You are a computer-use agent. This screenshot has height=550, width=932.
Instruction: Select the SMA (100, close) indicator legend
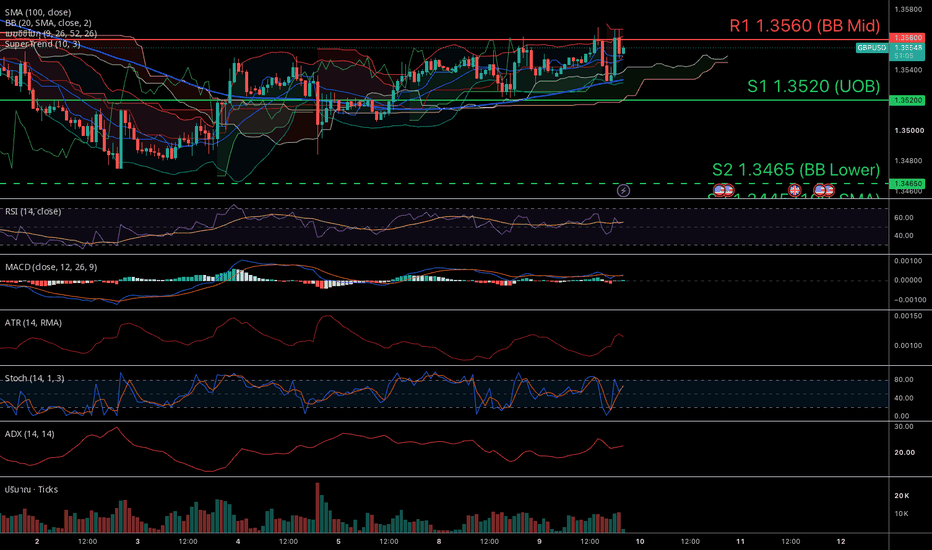tap(38, 12)
